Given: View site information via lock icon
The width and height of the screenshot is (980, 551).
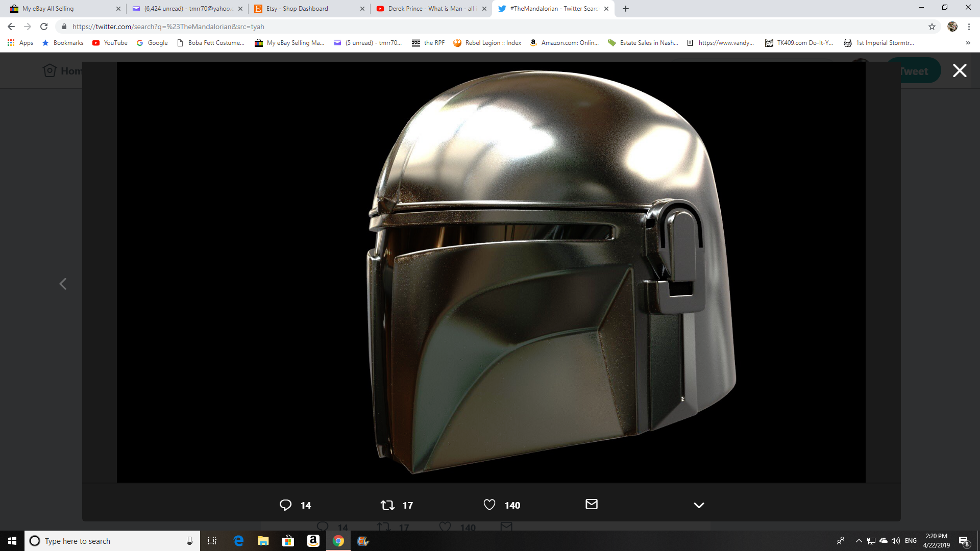Looking at the screenshot, I should (x=64, y=27).
